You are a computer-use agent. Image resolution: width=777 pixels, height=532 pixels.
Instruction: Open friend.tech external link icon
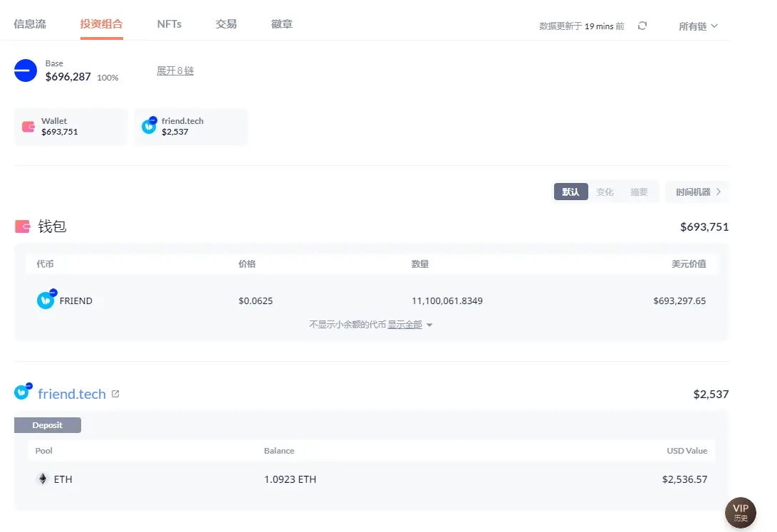[115, 394]
